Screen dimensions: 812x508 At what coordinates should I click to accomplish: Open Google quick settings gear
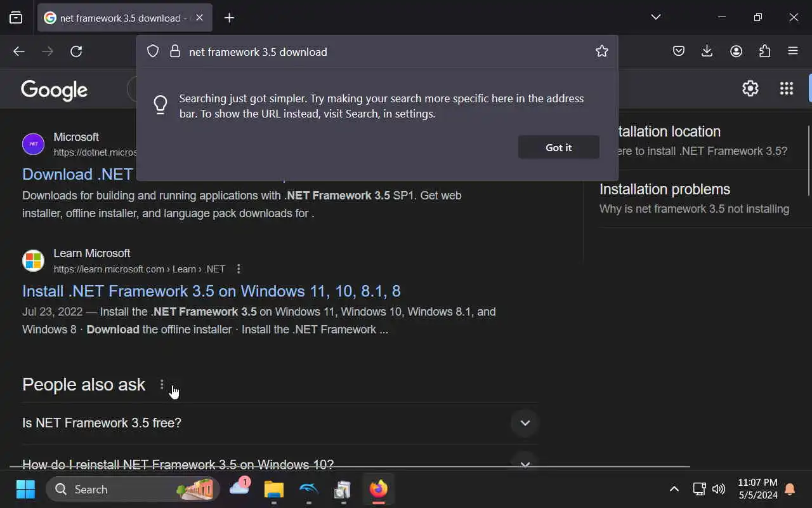750,88
